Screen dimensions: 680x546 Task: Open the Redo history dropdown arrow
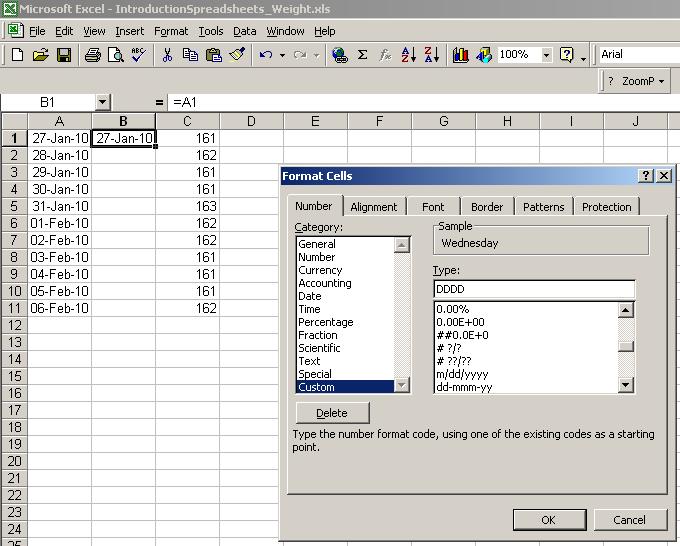pyautogui.click(x=317, y=55)
